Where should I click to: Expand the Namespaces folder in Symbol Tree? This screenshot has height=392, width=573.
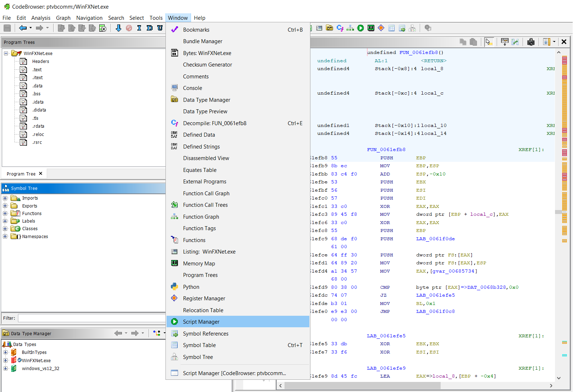[5, 236]
